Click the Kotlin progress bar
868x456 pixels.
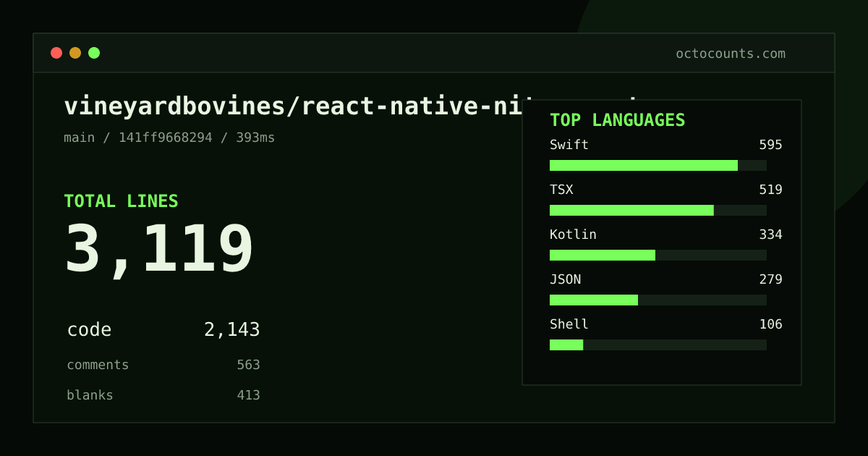click(x=658, y=256)
